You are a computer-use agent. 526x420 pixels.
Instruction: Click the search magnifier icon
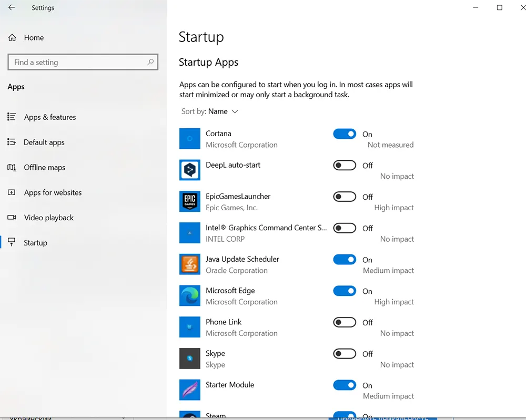tap(150, 62)
